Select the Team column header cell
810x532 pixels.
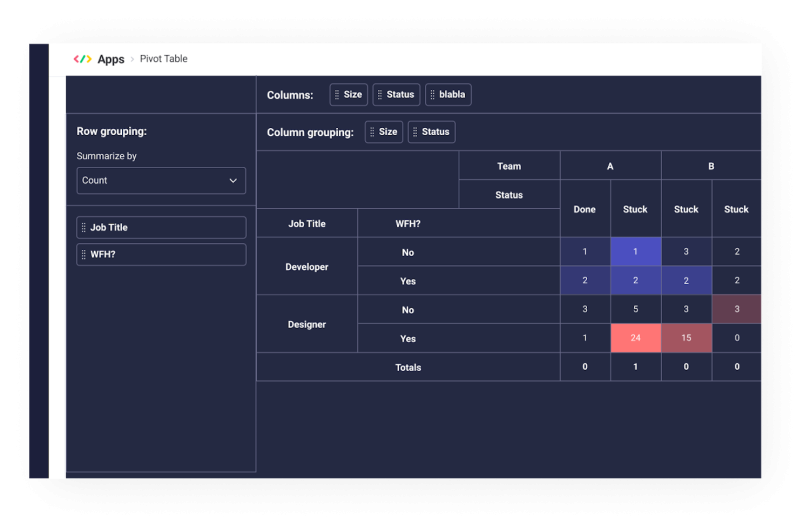pos(509,166)
